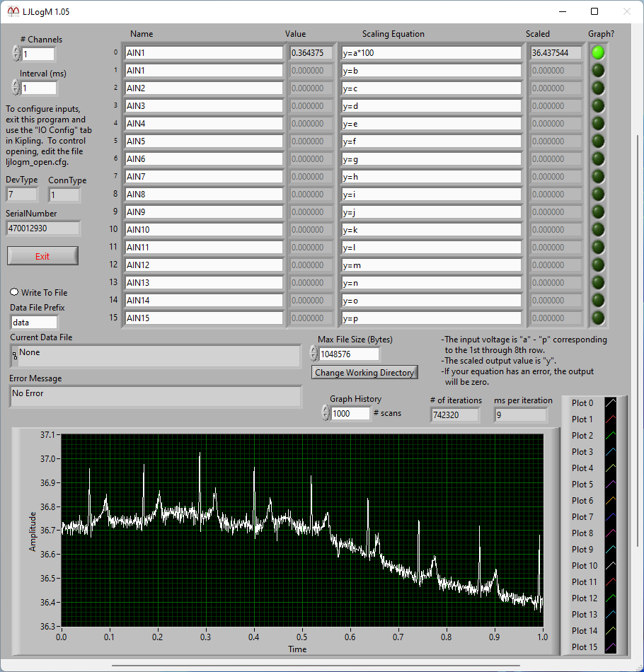Click the scaling equation field y=a*100
The height and width of the screenshot is (672, 644).
[431, 52]
